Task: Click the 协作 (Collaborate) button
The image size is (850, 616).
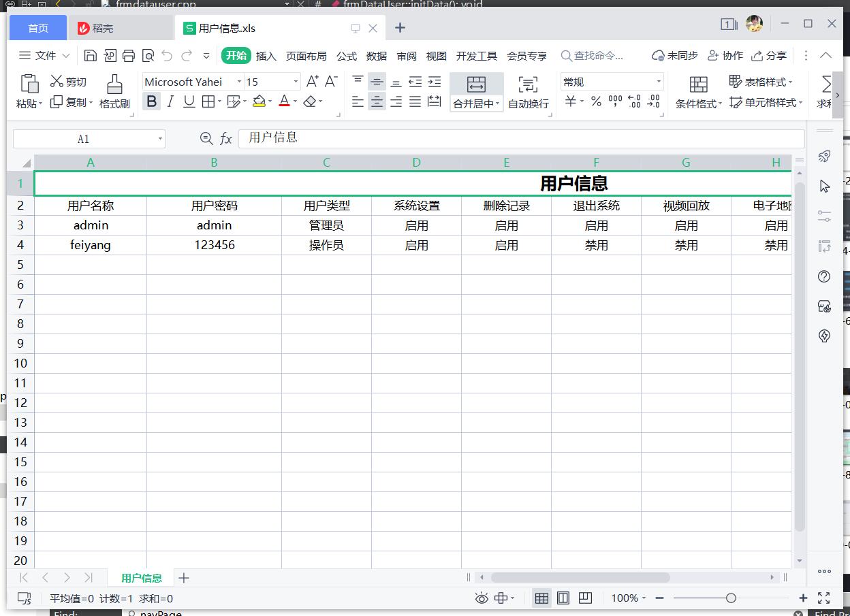Action: pos(725,56)
